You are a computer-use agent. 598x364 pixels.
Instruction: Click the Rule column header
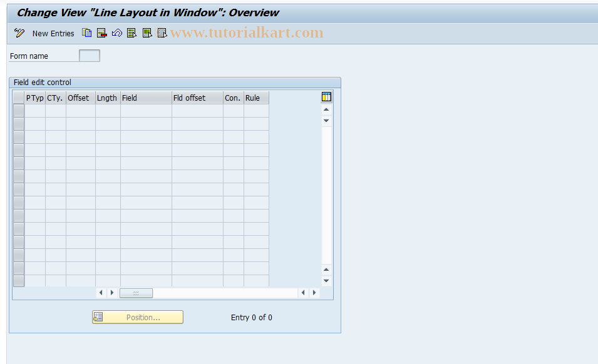click(256, 98)
